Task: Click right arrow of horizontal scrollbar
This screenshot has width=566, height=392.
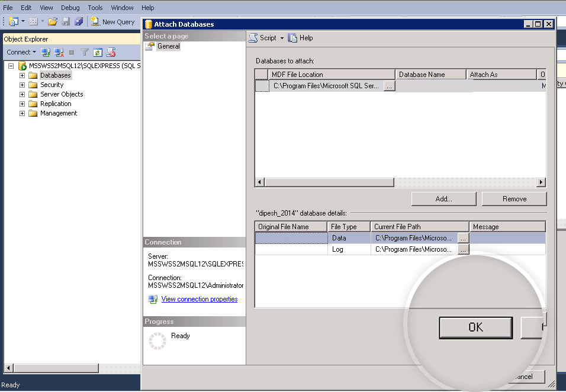Action: point(541,182)
